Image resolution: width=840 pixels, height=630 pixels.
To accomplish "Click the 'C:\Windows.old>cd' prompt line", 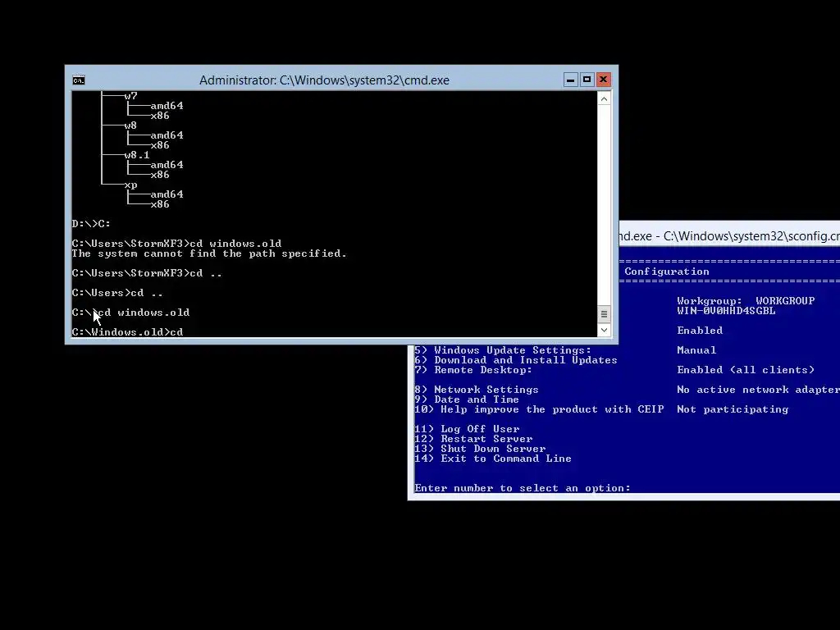I will click(x=127, y=332).
